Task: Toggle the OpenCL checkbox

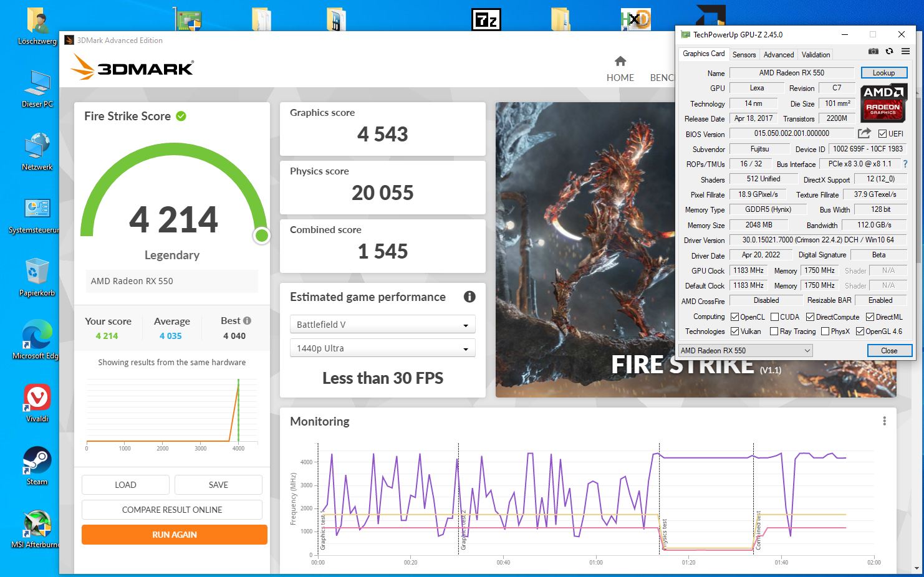Action: point(734,317)
